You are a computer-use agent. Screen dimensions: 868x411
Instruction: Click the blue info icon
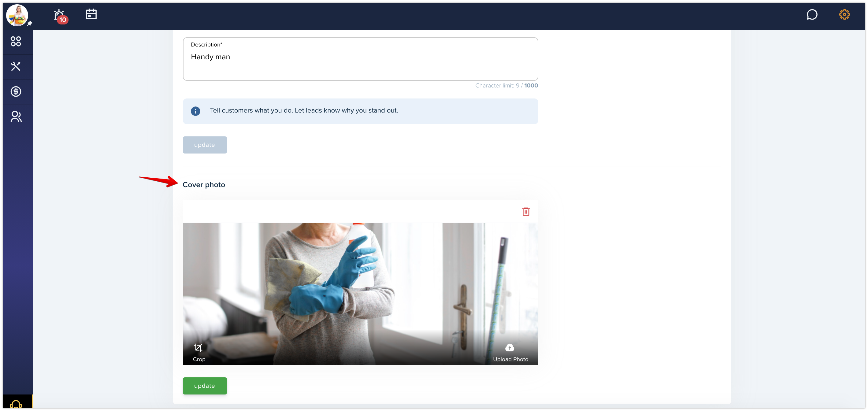195,111
